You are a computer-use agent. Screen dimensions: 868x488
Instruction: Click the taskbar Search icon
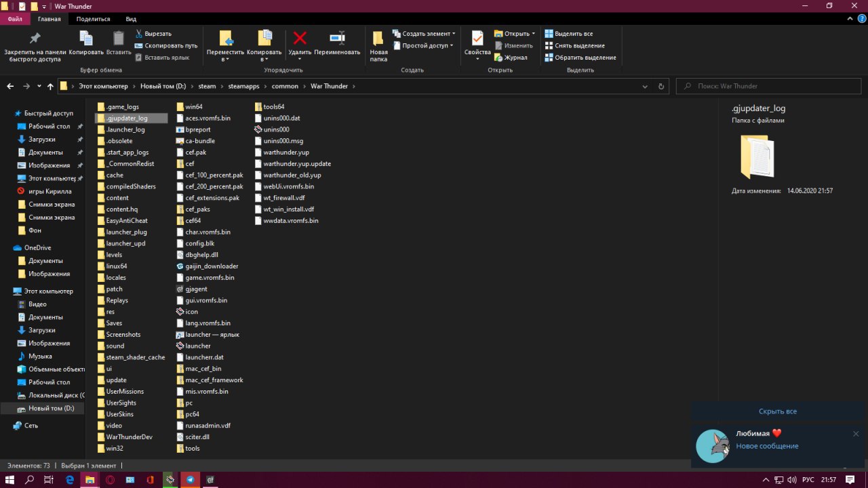coord(29,479)
